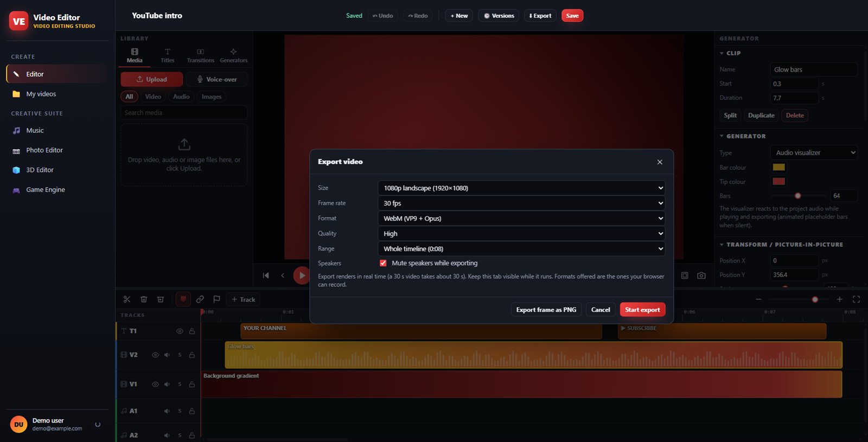Jump to start with skip-back icon
868x442 pixels.
pyautogui.click(x=266, y=276)
